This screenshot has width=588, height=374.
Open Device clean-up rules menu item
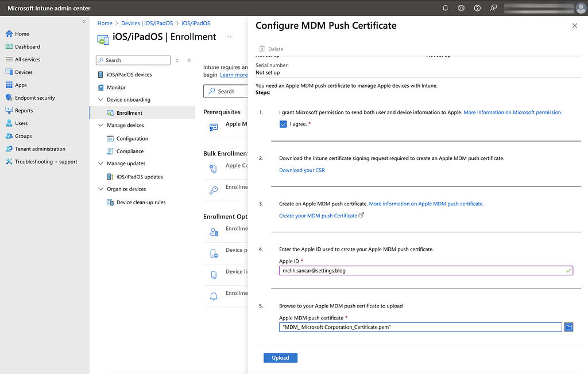coord(141,202)
